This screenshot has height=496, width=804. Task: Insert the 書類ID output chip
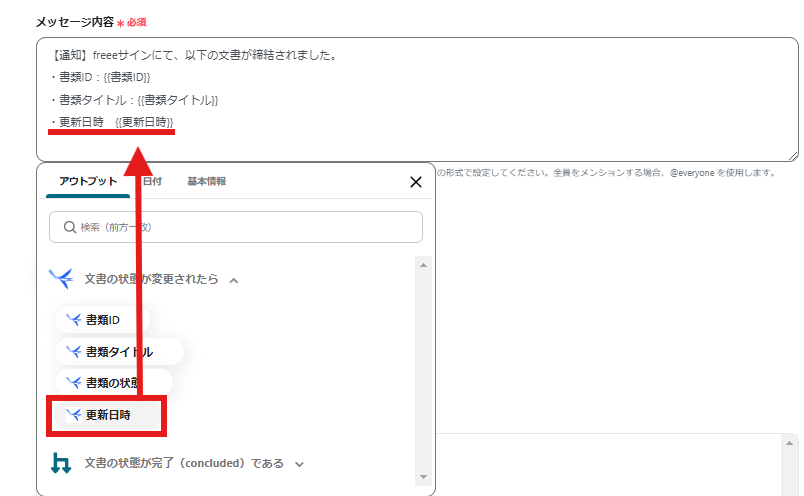102,320
